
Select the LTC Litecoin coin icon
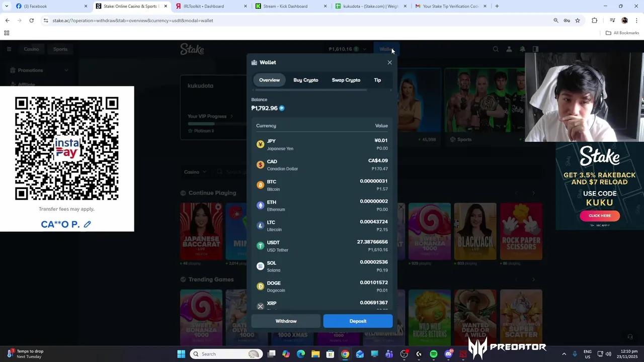260,226
